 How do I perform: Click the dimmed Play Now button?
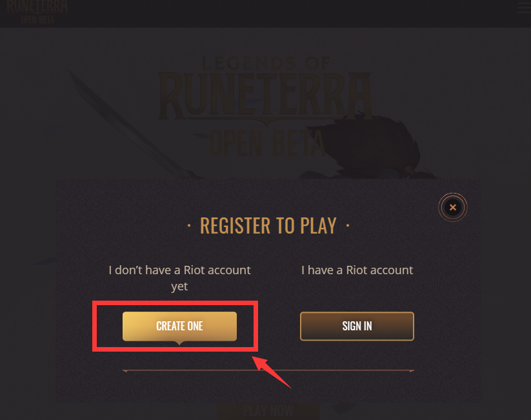click(x=268, y=411)
